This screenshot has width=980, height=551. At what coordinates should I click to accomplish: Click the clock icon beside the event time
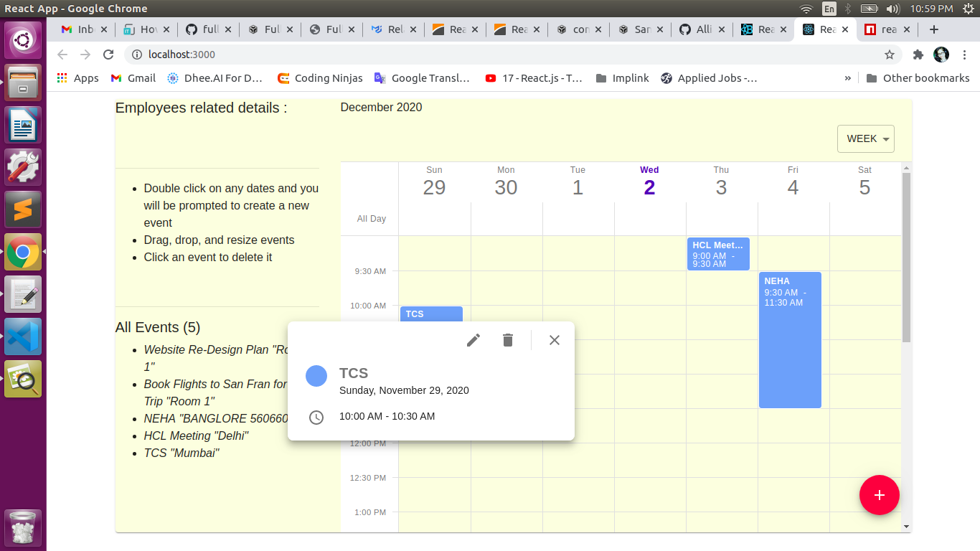pyautogui.click(x=316, y=417)
